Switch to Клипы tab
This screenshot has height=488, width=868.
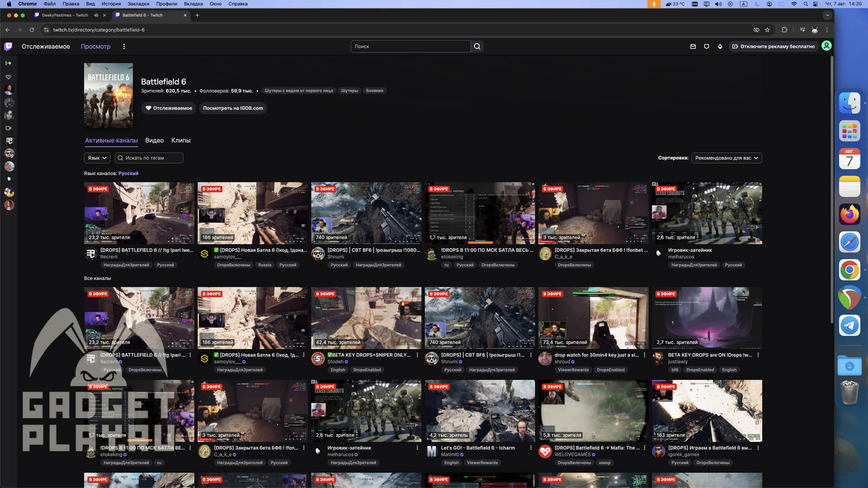181,141
